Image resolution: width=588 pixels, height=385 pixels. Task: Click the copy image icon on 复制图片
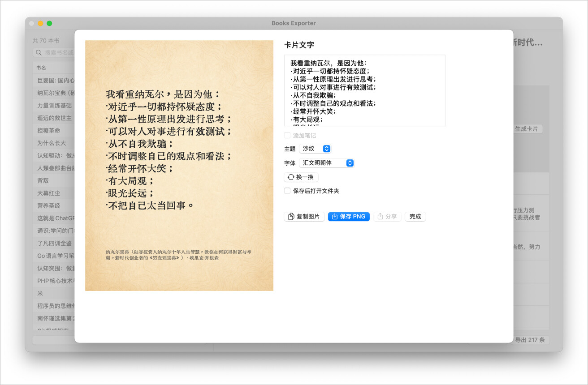coord(291,217)
